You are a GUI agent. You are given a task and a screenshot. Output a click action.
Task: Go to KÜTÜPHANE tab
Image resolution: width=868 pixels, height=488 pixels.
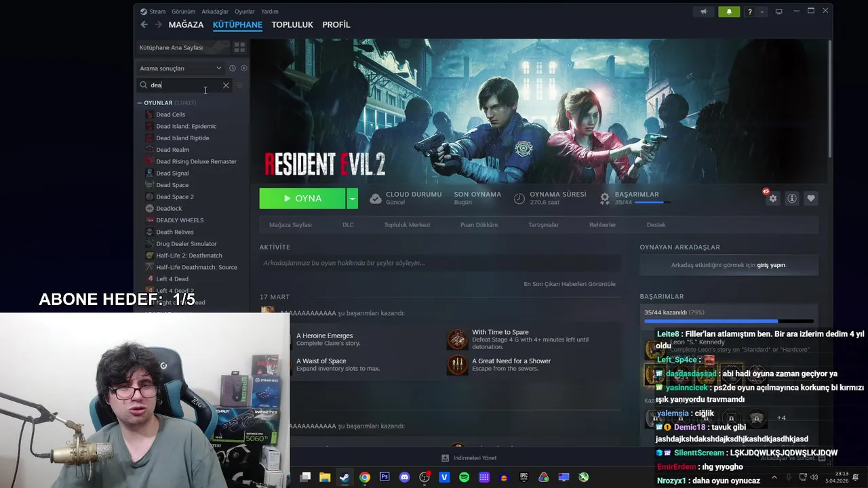point(237,24)
